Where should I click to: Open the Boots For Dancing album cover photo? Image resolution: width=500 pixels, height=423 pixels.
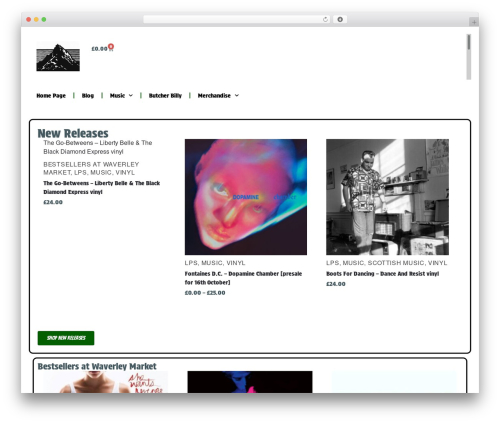point(387,197)
